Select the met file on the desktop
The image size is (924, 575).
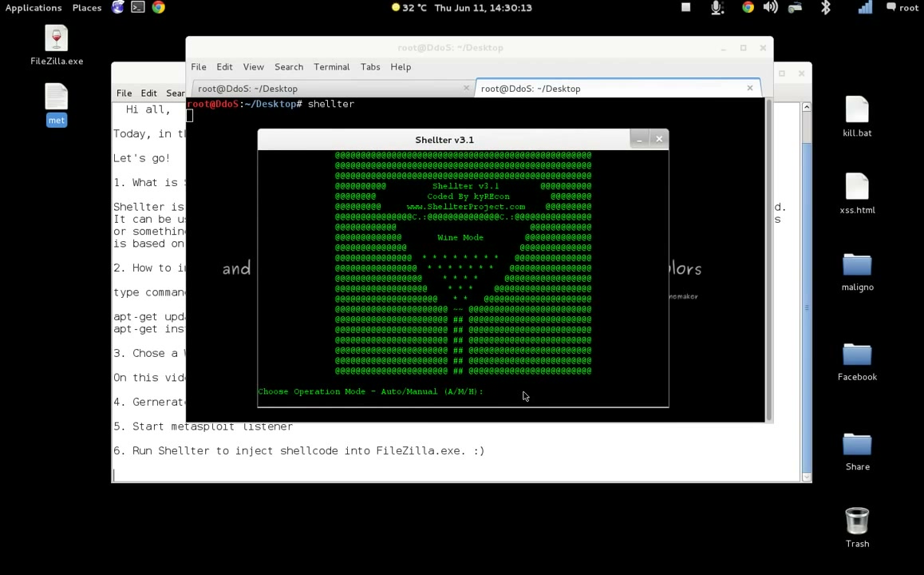coord(57,105)
